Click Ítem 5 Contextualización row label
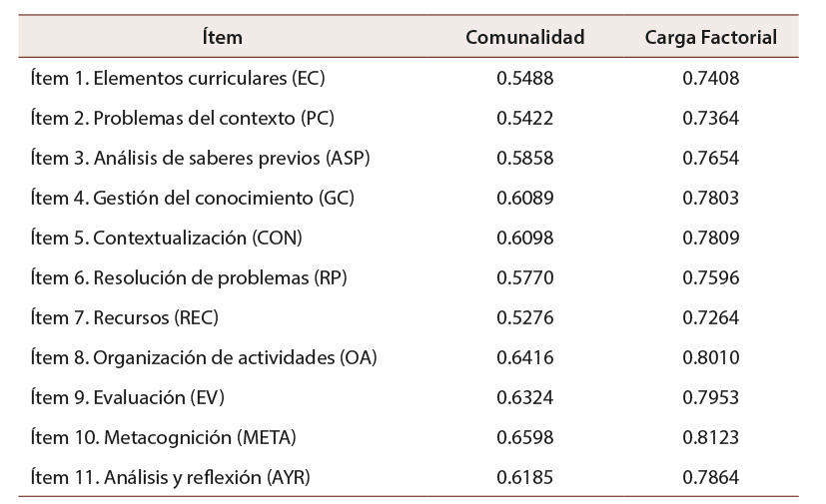The image size is (826, 504). coord(166,238)
